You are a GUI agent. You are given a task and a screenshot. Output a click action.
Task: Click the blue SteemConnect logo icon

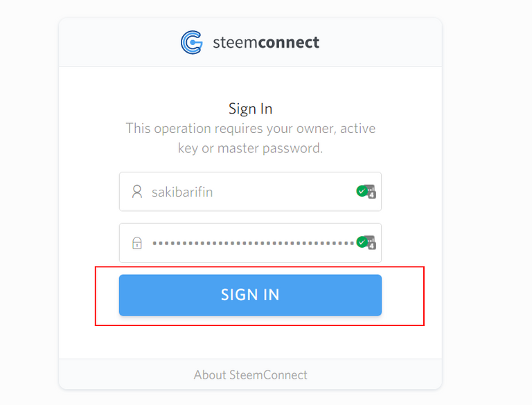click(x=192, y=42)
